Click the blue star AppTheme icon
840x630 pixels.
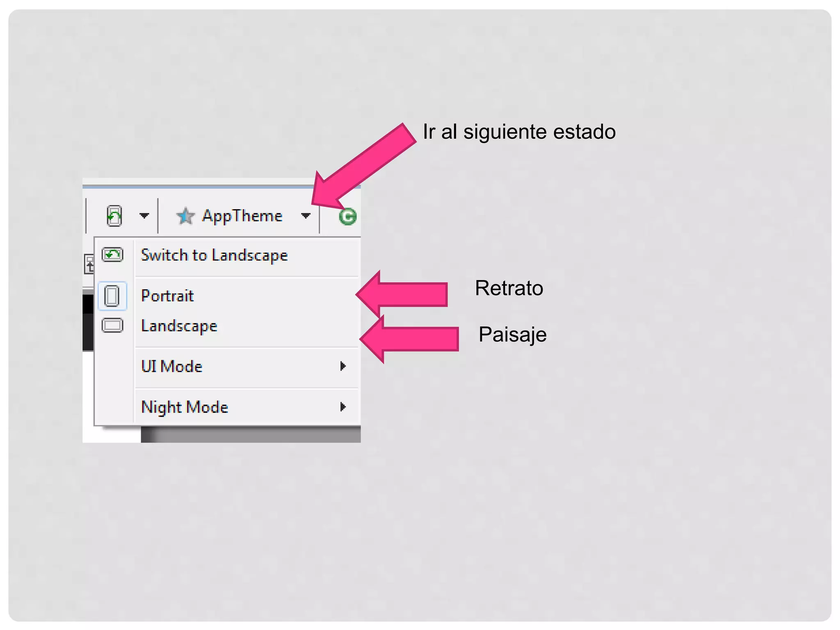pyautogui.click(x=185, y=216)
